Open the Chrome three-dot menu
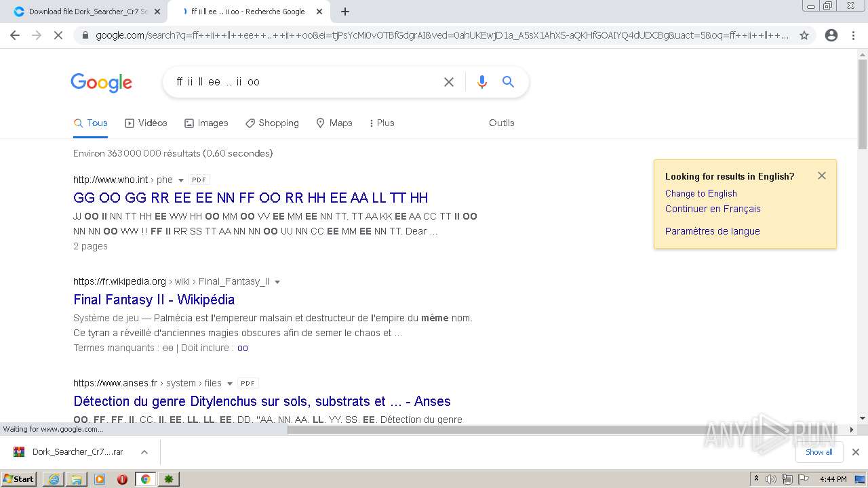 [x=853, y=35]
